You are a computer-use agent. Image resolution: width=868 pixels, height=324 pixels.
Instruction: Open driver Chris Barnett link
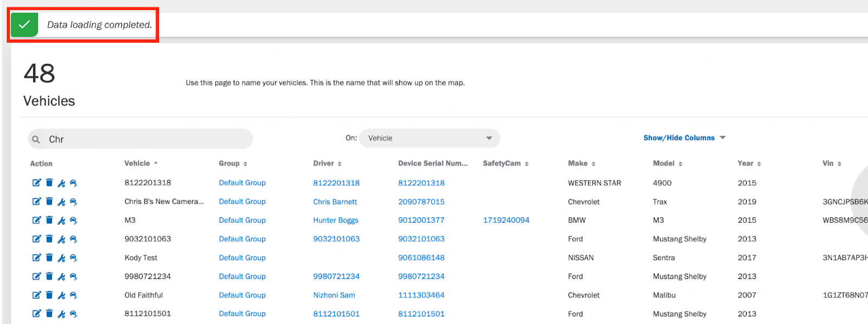point(335,202)
